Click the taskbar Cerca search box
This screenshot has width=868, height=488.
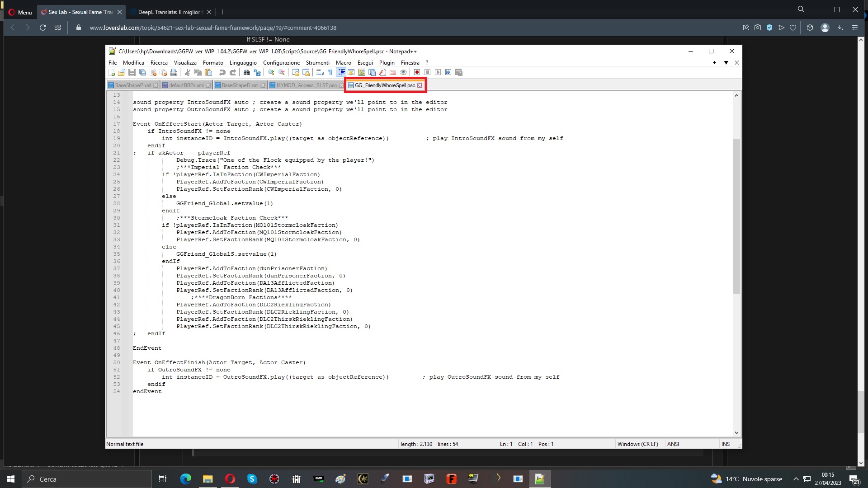coord(86,479)
